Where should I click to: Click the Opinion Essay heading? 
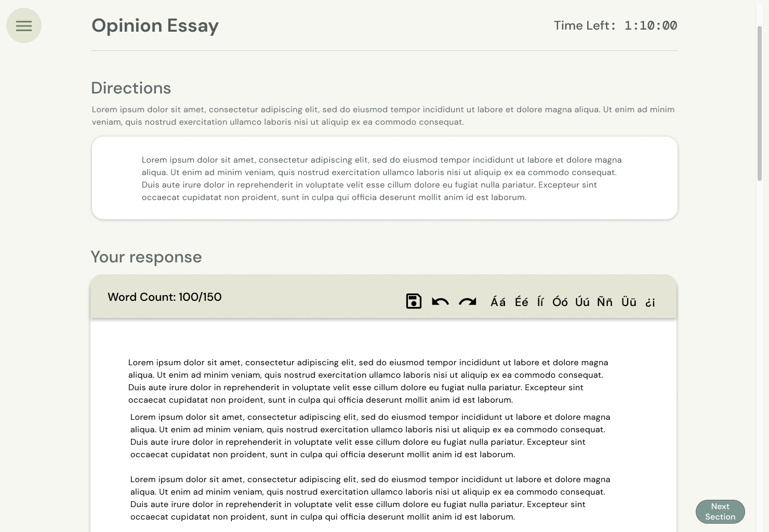(155, 25)
